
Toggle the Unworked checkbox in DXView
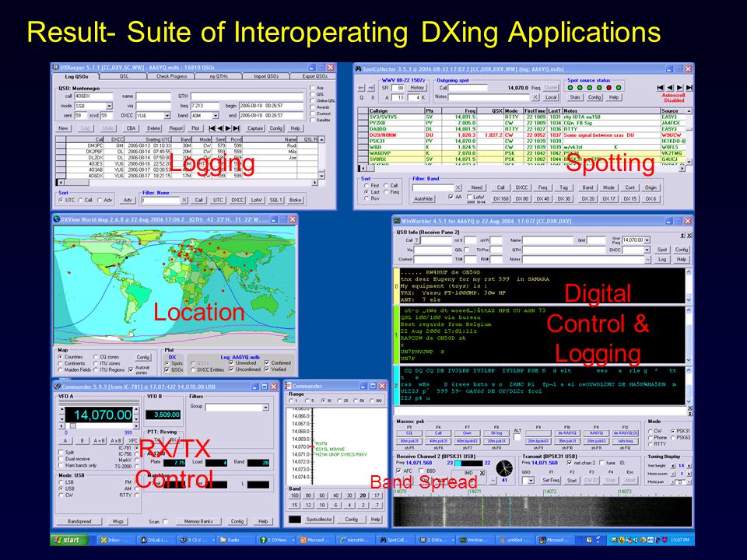coord(232,363)
